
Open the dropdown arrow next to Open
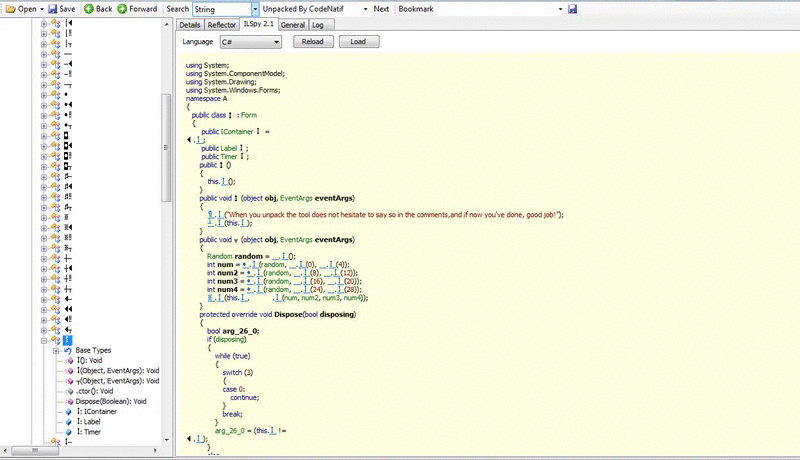pyautogui.click(x=42, y=9)
